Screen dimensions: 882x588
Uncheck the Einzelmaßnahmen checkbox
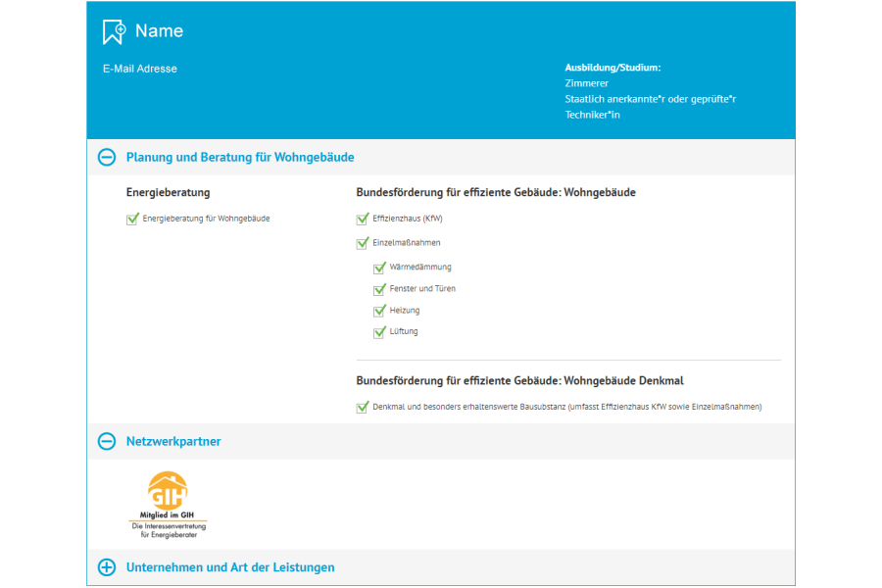coord(363,243)
